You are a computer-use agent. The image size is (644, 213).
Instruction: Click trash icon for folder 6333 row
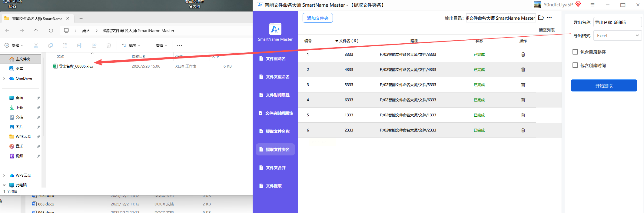pyautogui.click(x=523, y=100)
